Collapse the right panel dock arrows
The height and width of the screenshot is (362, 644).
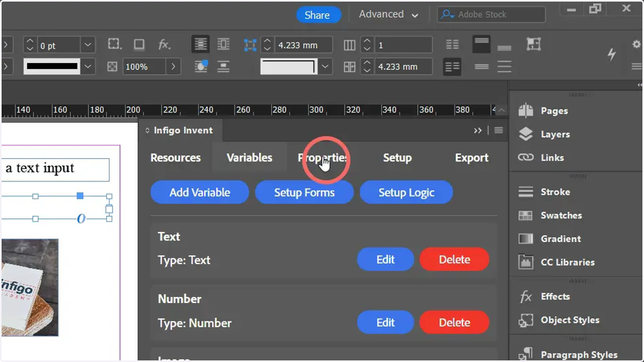click(640, 85)
